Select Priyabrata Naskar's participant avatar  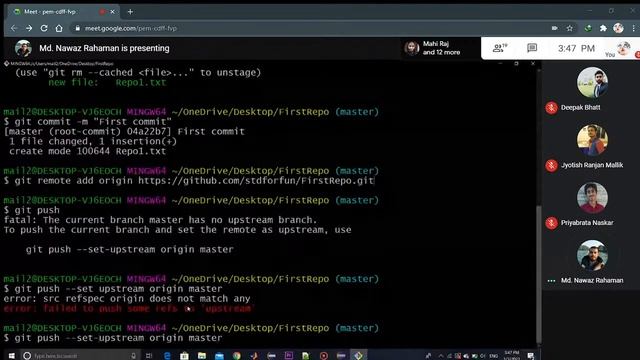pyautogui.click(x=592, y=198)
